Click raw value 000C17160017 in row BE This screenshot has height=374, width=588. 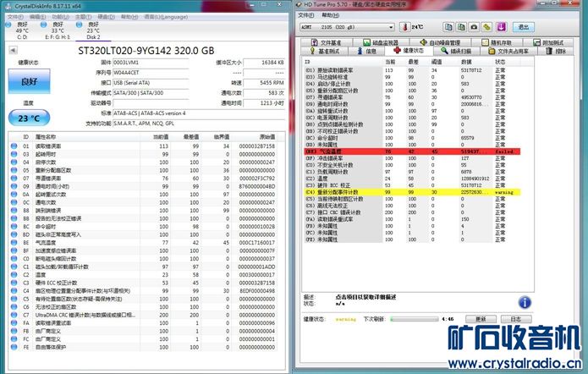pos(257,243)
